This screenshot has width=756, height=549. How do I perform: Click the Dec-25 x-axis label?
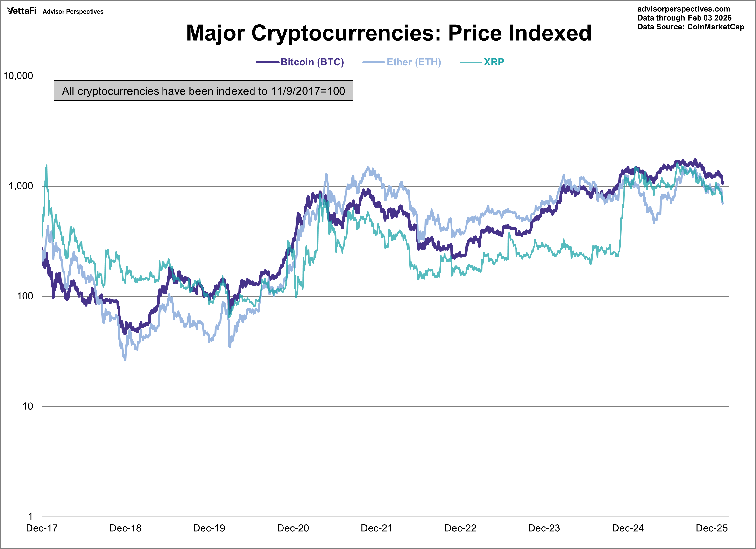(x=712, y=528)
